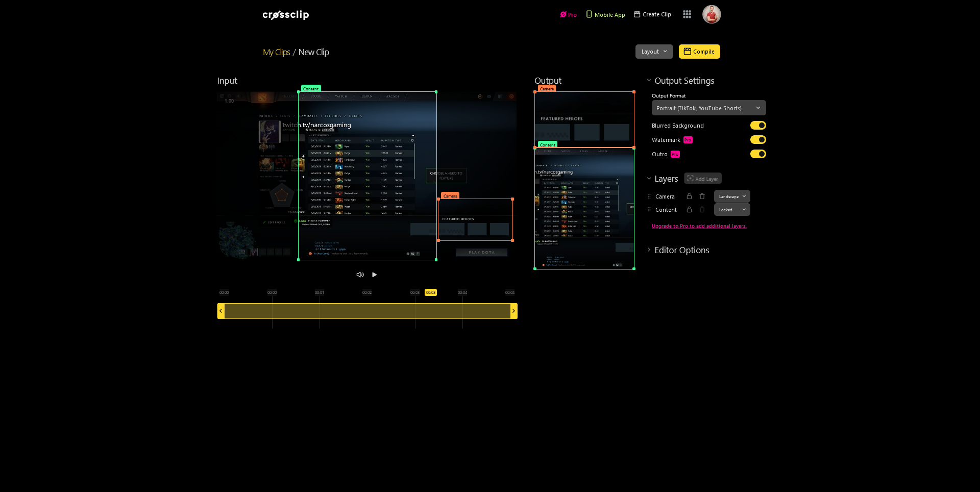This screenshot has width=980, height=492.
Task: Lock the Content layer
Action: tap(689, 210)
